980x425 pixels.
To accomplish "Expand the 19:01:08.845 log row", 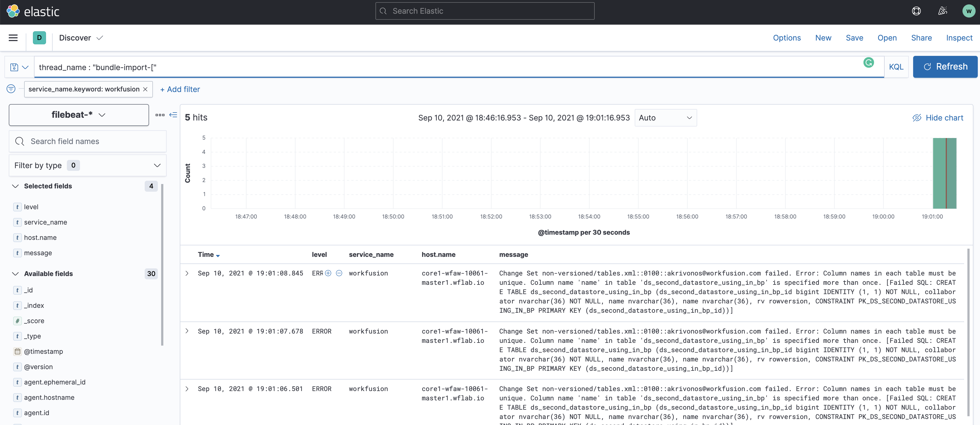I will click(187, 273).
